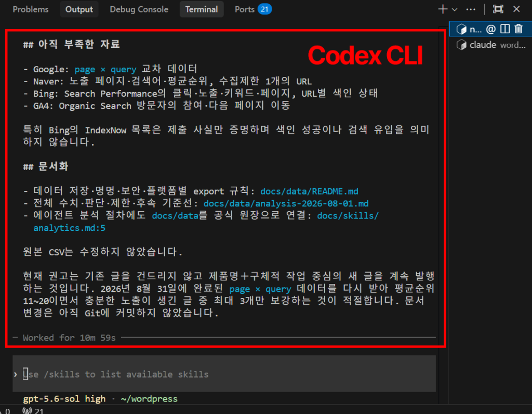This screenshot has width=532, height=414.
Task: Click the claude terminal's cube icon
Action: tap(461, 45)
